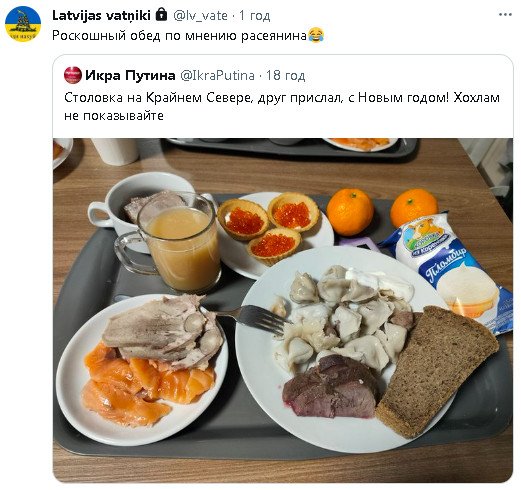Click the caviar tartlets in the photo
Image resolution: width=521 pixels, height=490 pixels.
[268, 227]
